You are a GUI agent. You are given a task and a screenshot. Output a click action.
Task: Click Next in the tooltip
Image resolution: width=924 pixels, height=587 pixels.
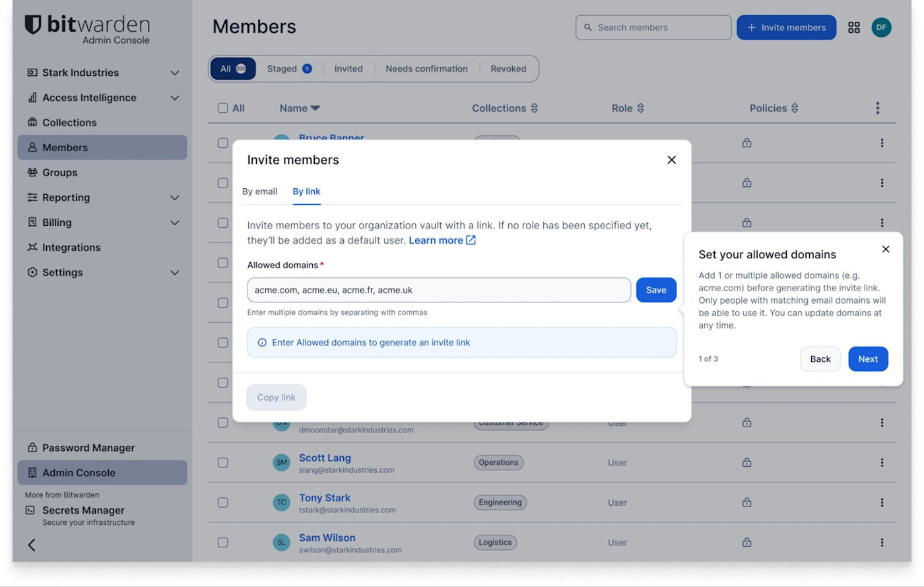[868, 359]
